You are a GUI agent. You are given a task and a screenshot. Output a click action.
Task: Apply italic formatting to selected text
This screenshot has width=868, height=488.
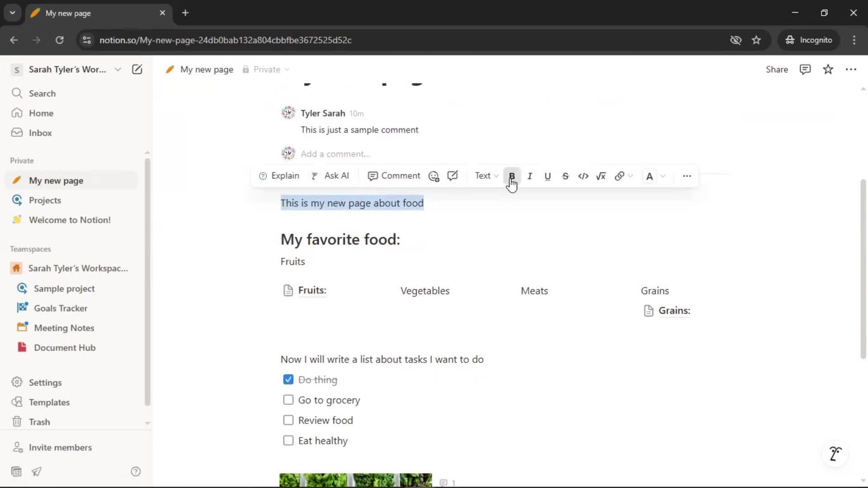tap(529, 176)
